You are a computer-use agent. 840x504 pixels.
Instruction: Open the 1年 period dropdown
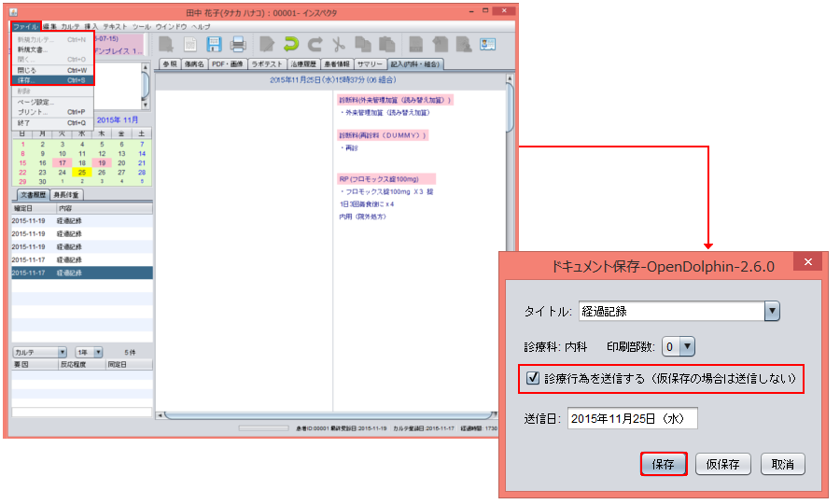89,352
